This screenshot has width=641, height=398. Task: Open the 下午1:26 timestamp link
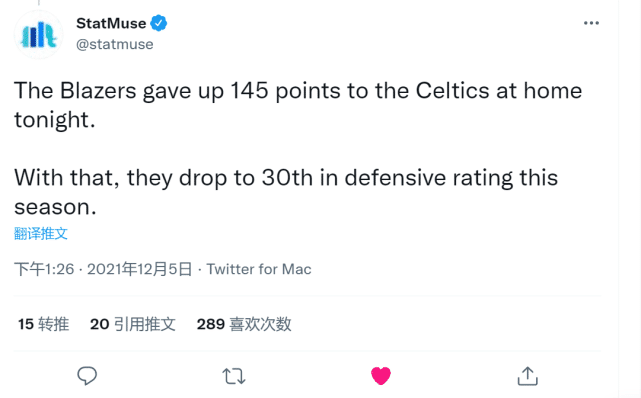[x=44, y=269]
